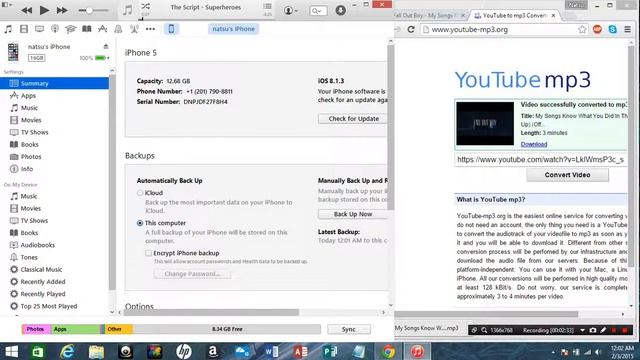
Task: Click Convert Video button
Action: pos(567,175)
